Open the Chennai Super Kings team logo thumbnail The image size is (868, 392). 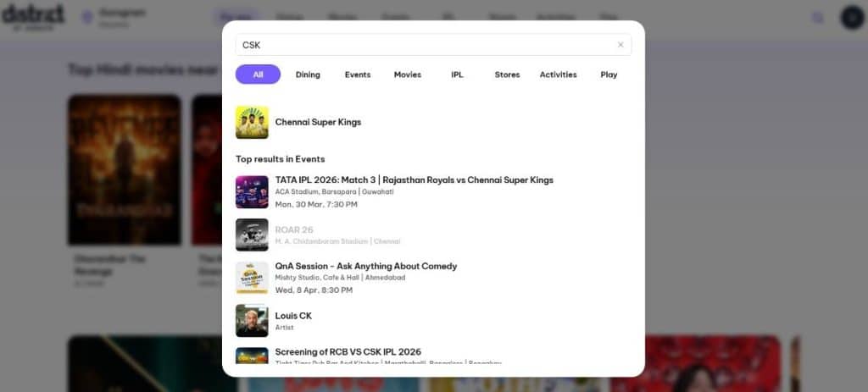252,122
